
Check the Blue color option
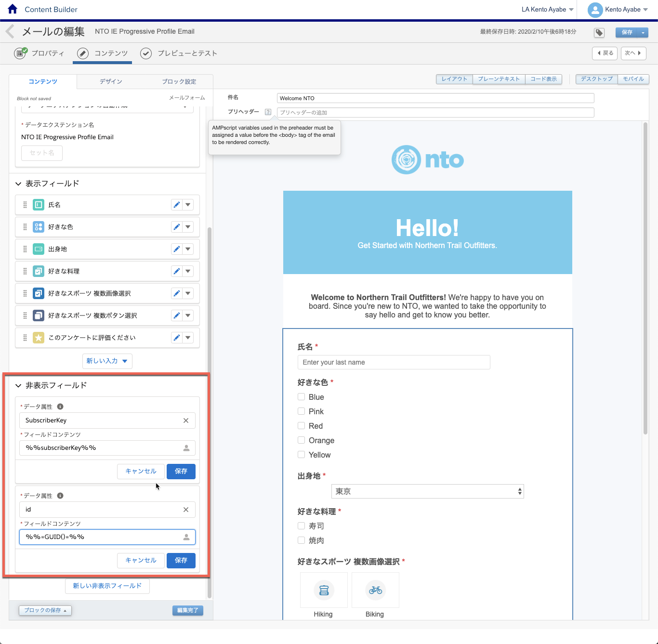302,397
